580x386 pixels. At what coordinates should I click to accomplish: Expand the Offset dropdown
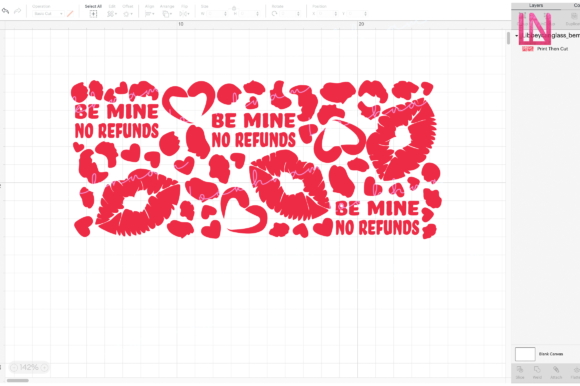[x=128, y=14]
